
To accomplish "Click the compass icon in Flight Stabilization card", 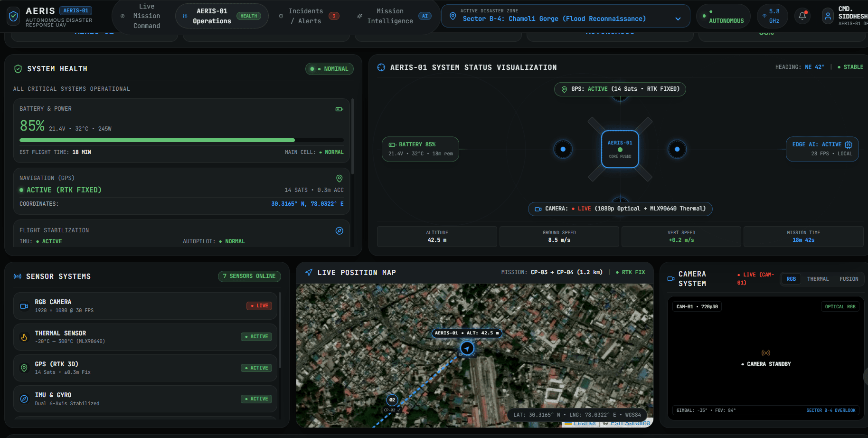I will (339, 231).
